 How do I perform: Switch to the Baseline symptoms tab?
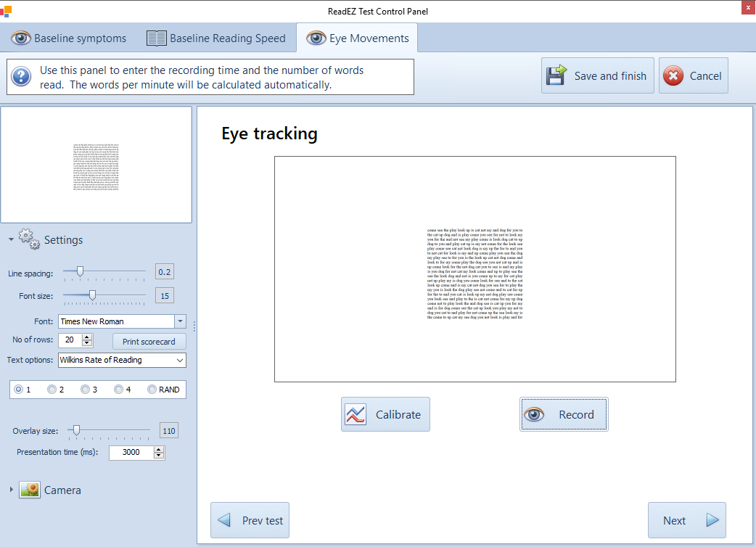click(69, 38)
